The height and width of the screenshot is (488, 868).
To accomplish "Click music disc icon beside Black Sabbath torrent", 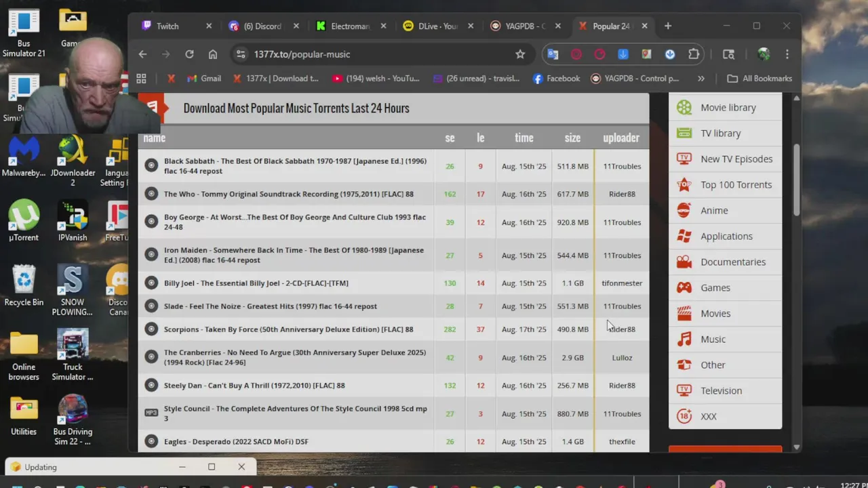I will [151, 165].
